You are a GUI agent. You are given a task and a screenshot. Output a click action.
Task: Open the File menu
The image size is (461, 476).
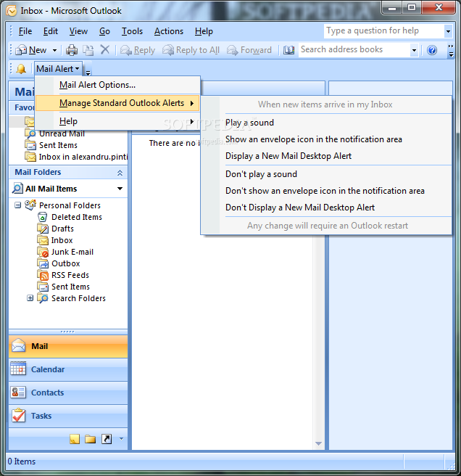point(25,31)
